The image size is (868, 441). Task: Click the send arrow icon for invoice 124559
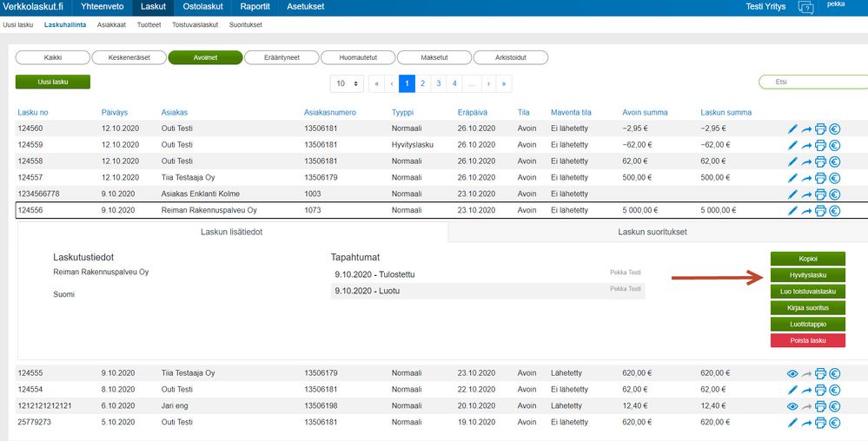[806, 146]
